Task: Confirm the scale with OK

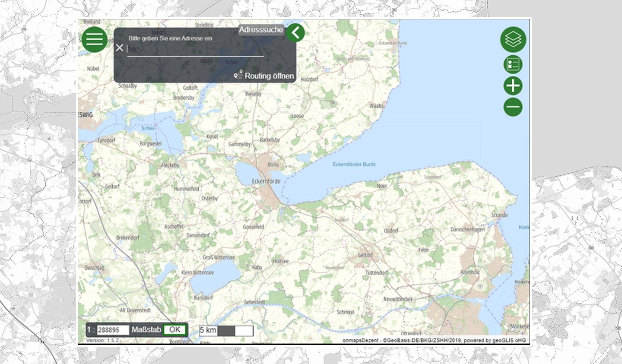Action: (x=175, y=329)
